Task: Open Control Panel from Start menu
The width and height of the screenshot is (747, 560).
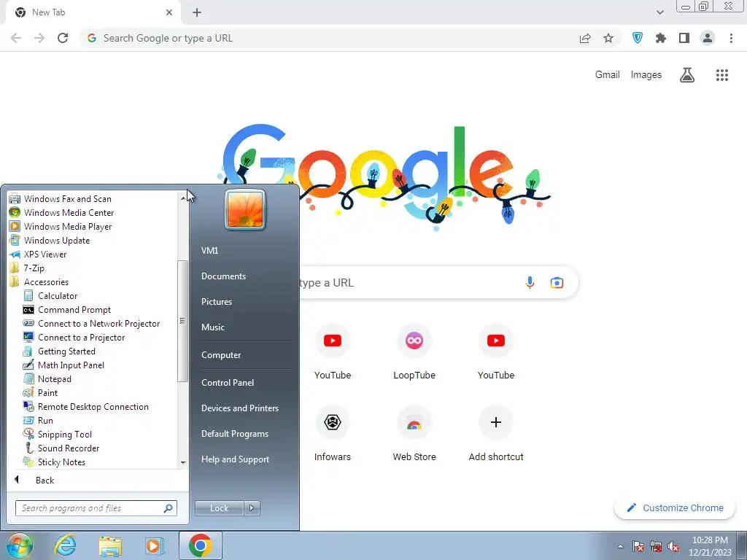Action: pyautogui.click(x=228, y=383)
